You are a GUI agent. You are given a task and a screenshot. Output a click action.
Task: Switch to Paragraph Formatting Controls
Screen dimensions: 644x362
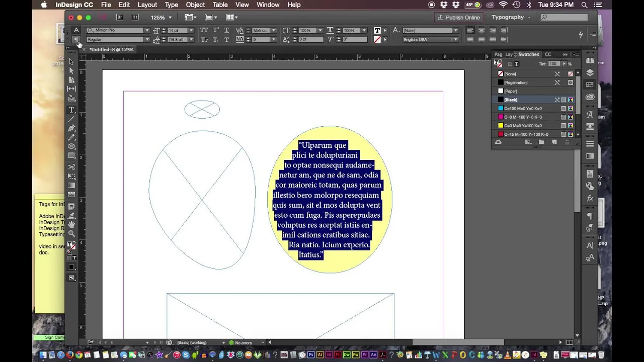76,39
